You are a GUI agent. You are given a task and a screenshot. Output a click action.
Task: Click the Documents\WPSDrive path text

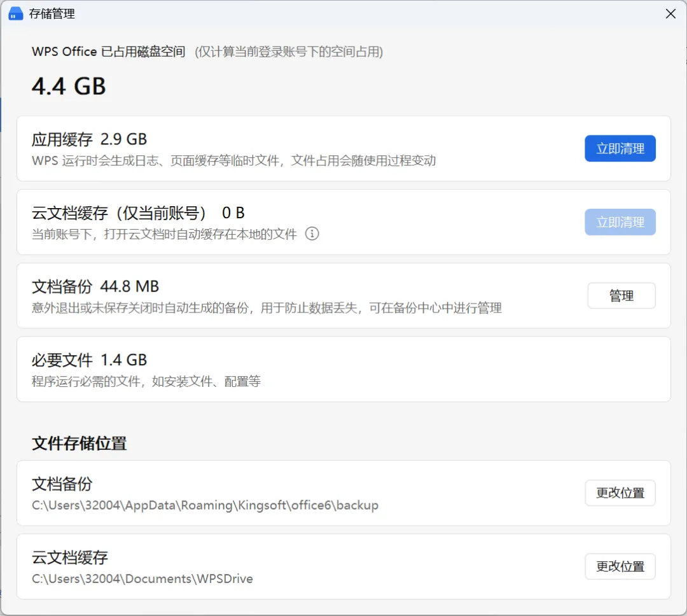pos(142,578)
